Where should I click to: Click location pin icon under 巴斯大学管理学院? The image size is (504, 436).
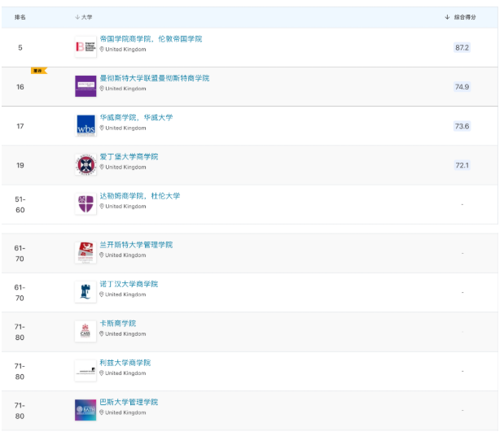click(x=102, y=412)
